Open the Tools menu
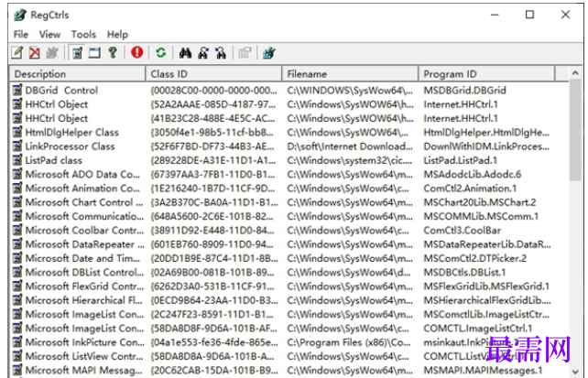Image resolution: width=588 pixels, height=378 pixels. [83, 35]
